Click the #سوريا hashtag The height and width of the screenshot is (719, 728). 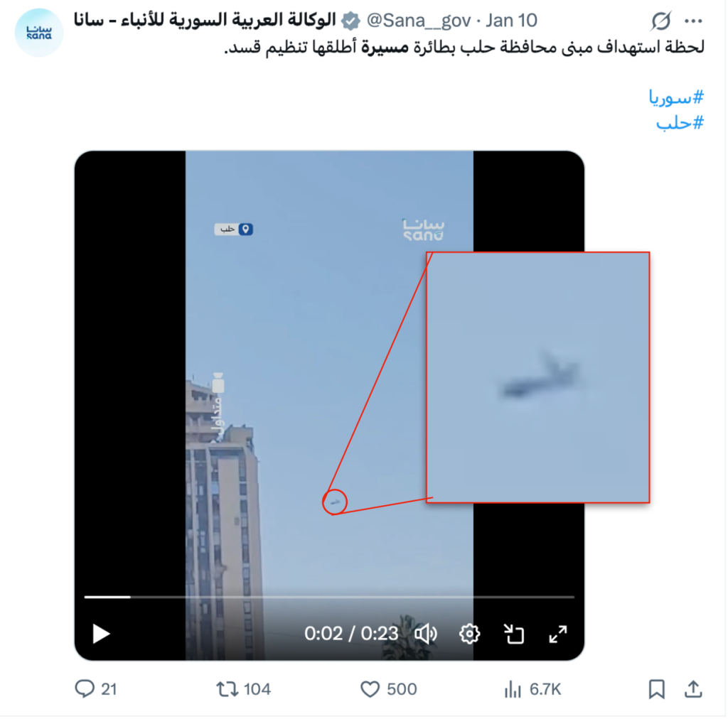pyautogui.click(x=678, y=97)
